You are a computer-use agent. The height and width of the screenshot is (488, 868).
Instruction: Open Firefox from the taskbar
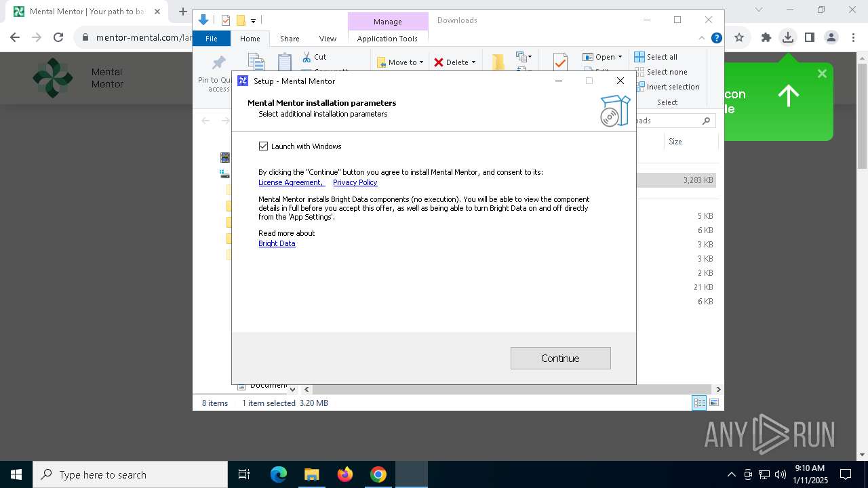point(345,474)
